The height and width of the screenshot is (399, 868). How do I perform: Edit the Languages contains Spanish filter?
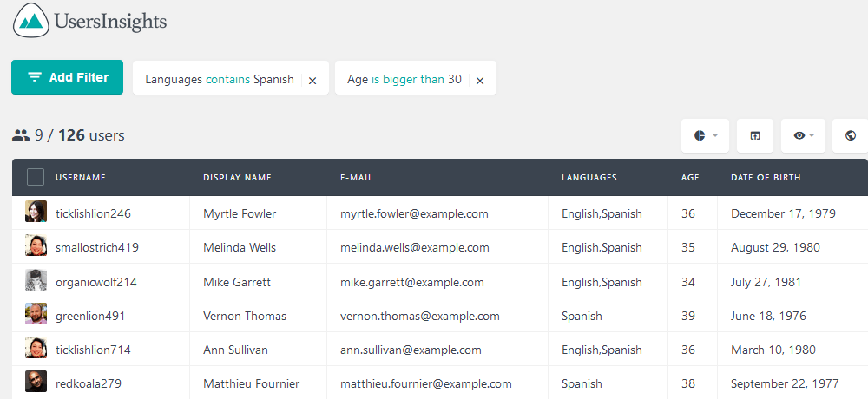(220, 79)
